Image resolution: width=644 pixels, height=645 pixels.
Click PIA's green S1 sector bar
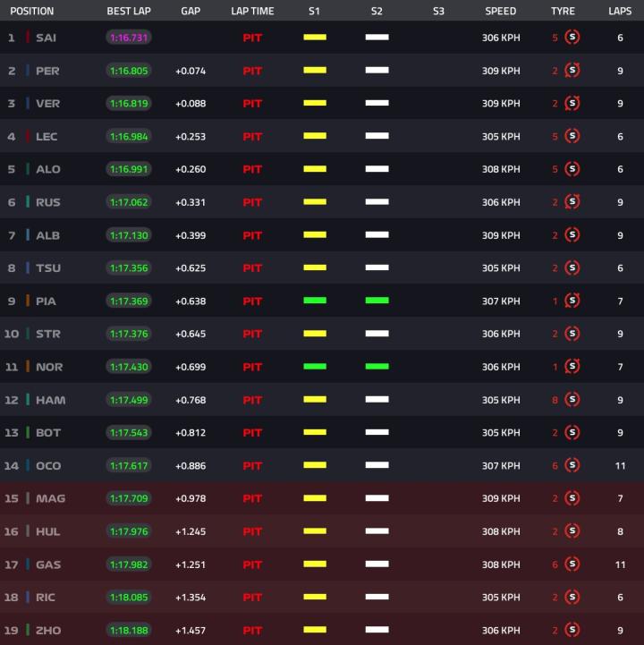point(314,301)
